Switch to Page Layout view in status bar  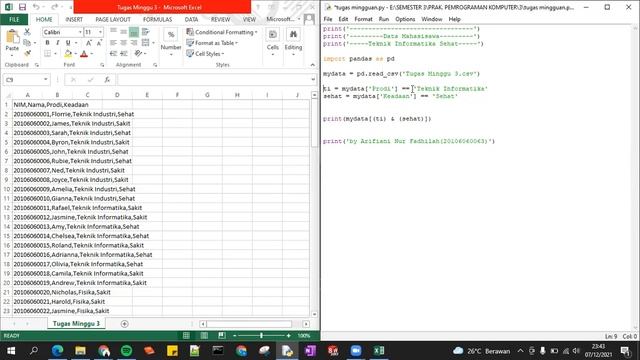tap(204, 336)
